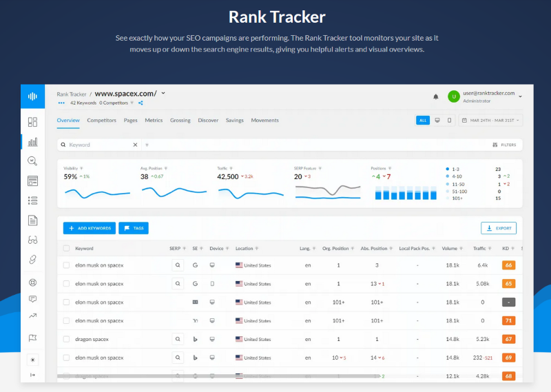Open the Filters panel
Viewport: 551px width, 392px height.
point(504,145)
